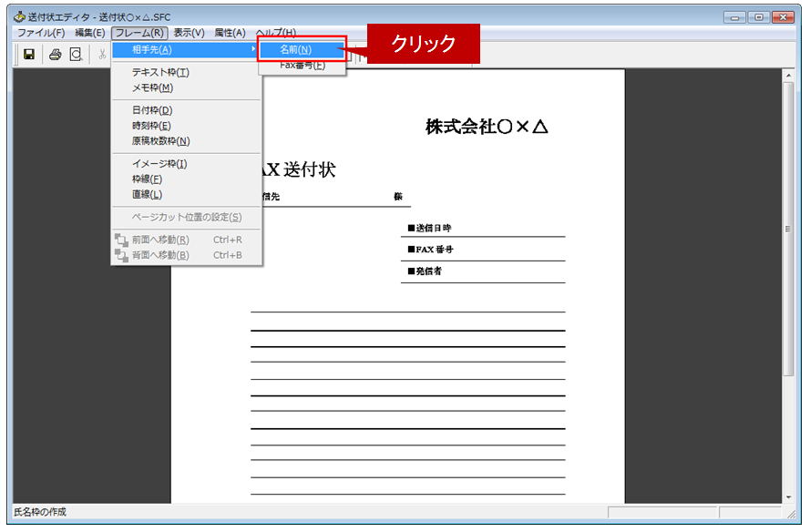This screenshot has height=532, width=810.
Task: Click the 株式会社○×△ heading text
Action: tap(487, 127)
